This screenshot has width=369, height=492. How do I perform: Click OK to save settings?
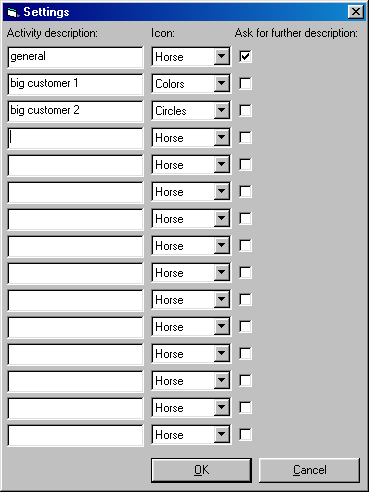click(201, 470)
